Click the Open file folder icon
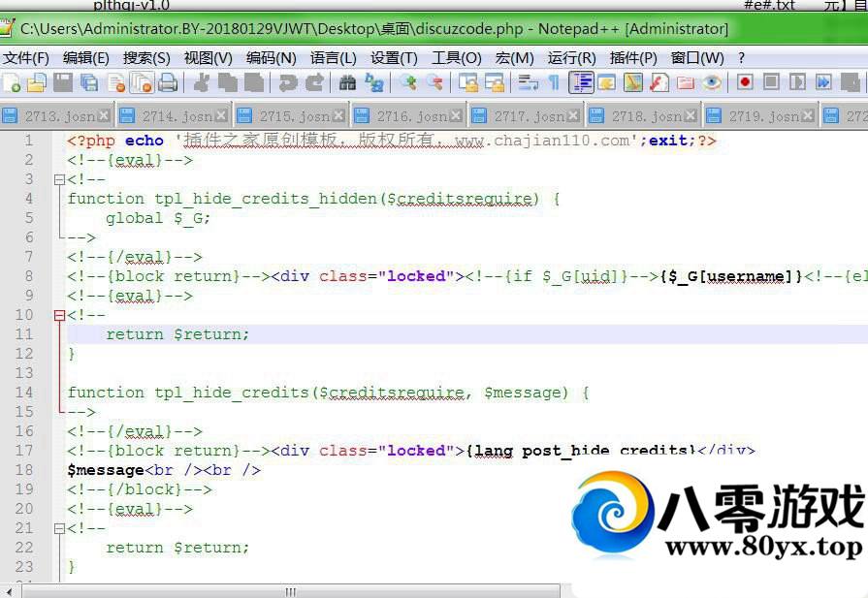The image size is (868, 598). pyautogui.click(x=37, y=83)
